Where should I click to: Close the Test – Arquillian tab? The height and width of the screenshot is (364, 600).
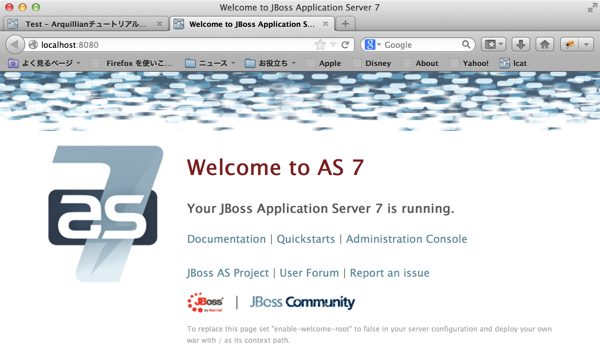(x=159, y=24)
